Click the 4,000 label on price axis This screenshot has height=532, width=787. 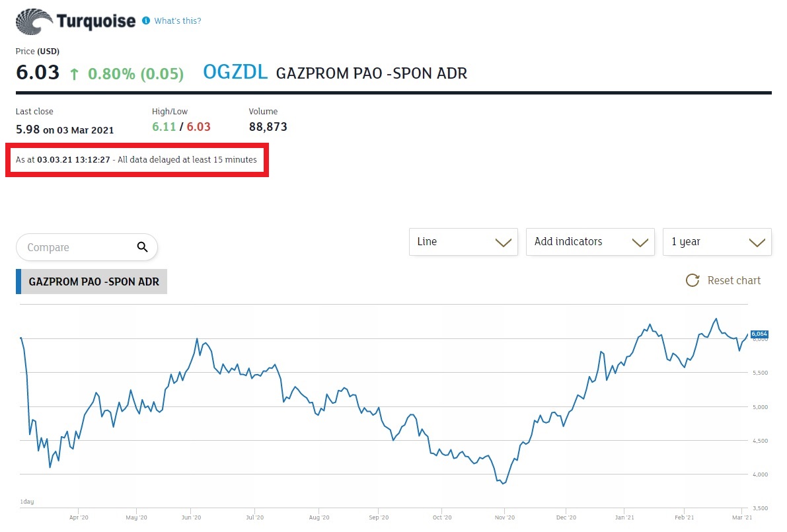click(x=761, y=475)
